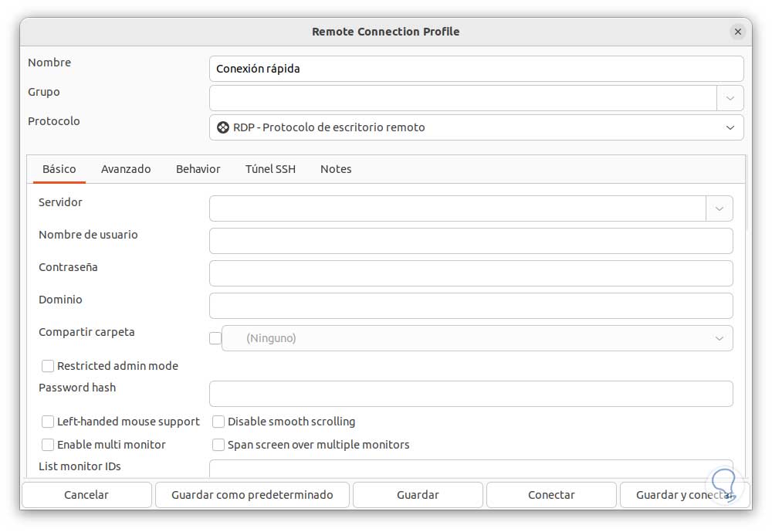
Task: Expand the Grupo dropdown arrow
Action: 730,98
